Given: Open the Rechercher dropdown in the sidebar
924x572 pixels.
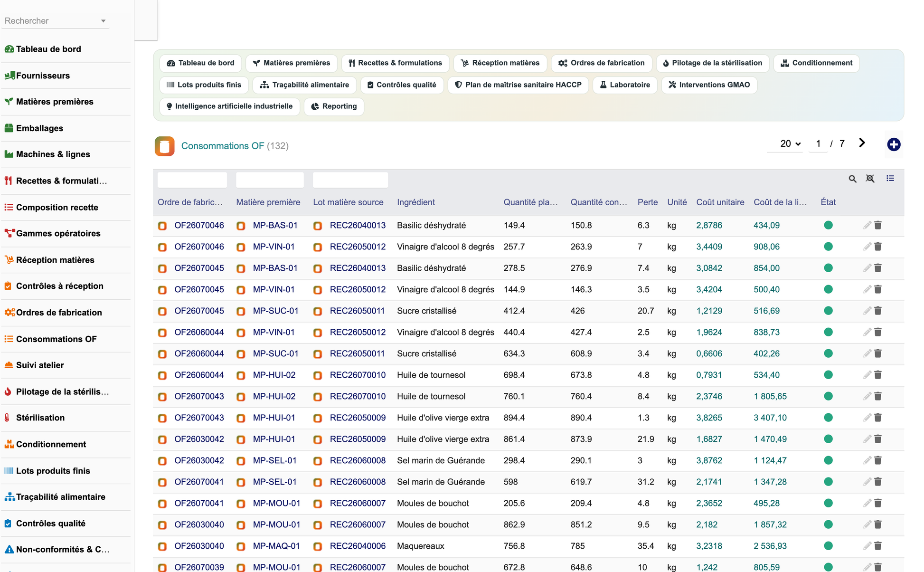Looking at the screenshot, I should coord(55,21).
